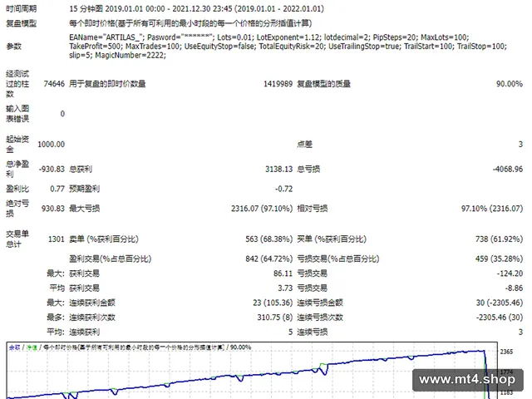Click the 时间周期 label
The height and width of the screenshot is (399, 532).
point(21,8)
